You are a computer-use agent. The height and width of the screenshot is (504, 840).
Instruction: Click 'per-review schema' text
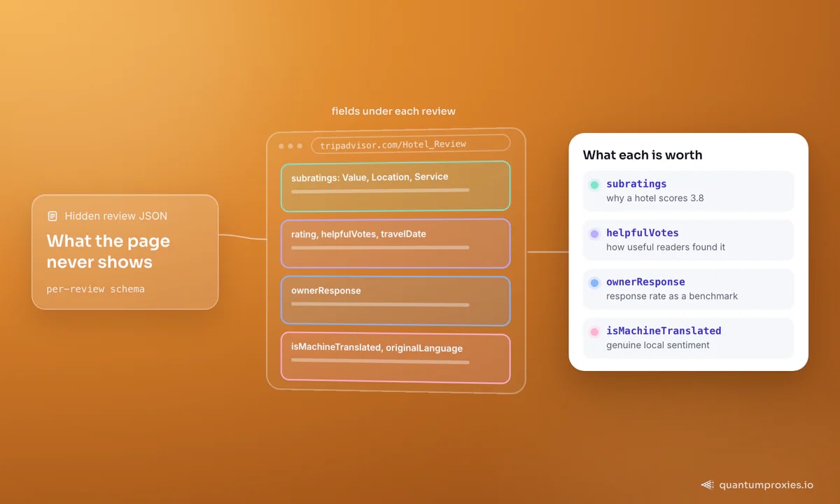coord(96,289)
